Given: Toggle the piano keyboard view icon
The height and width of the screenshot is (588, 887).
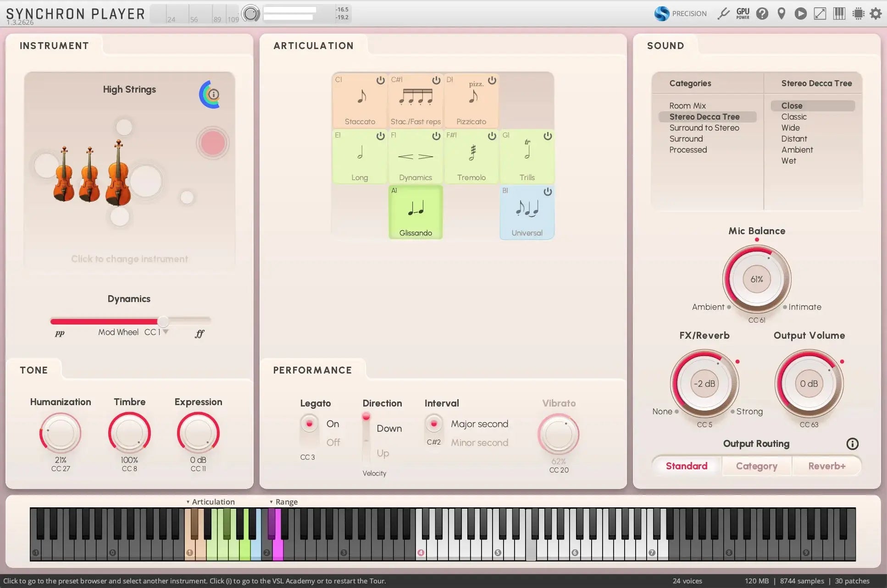Looking at the screenshot, I should (x=839, y=13).
